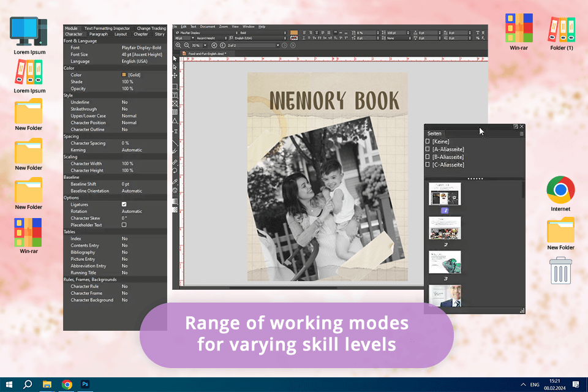Switch to the Chapter tab in inspector
Screen dimensions: 588x392
[x=141, y=34]
